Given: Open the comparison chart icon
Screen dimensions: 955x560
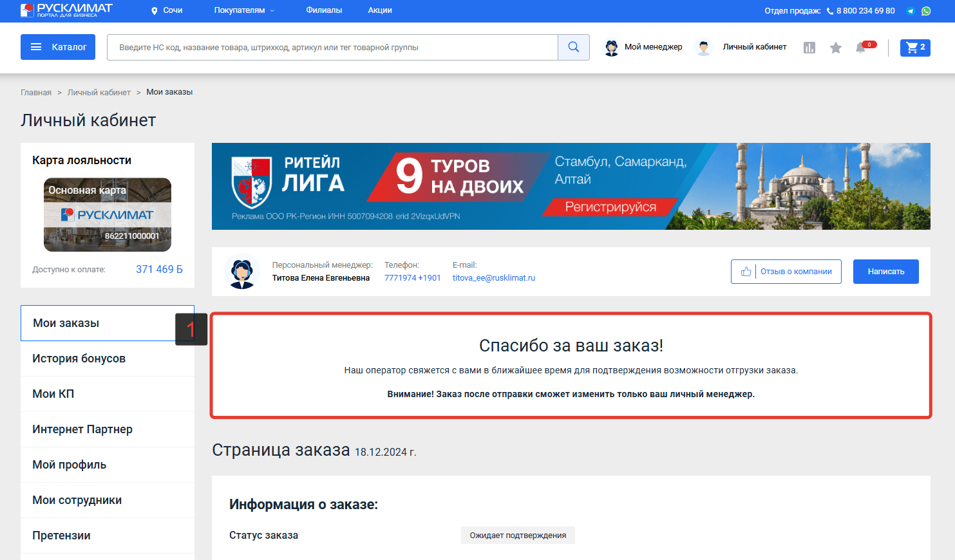Looking at the screenshot, I should [809, 48].
